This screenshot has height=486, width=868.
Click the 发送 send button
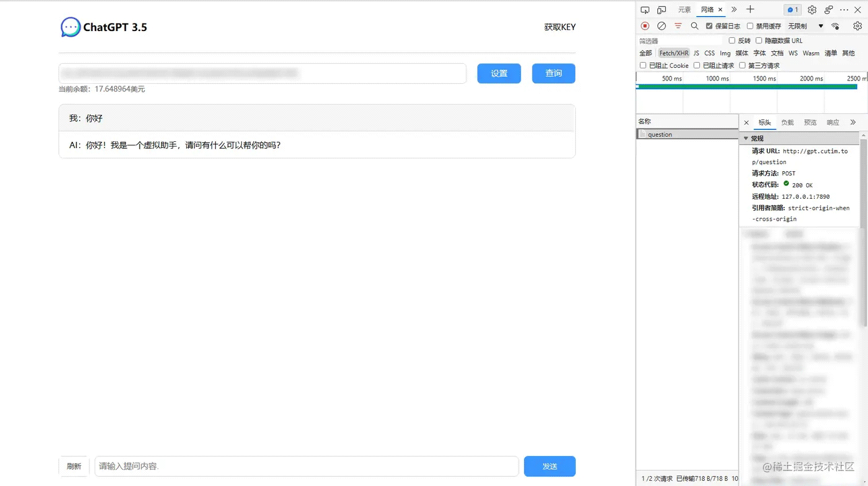pyautogui.click(x=549, y=466)
